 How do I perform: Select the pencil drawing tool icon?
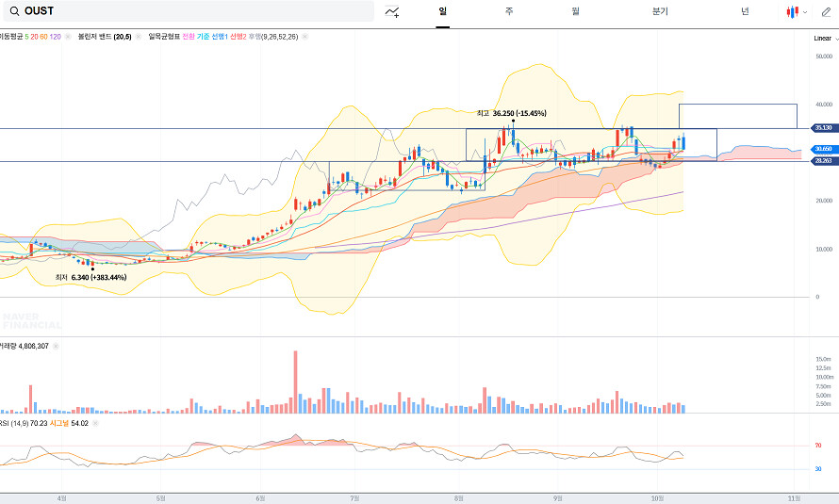tap(826, 11)
